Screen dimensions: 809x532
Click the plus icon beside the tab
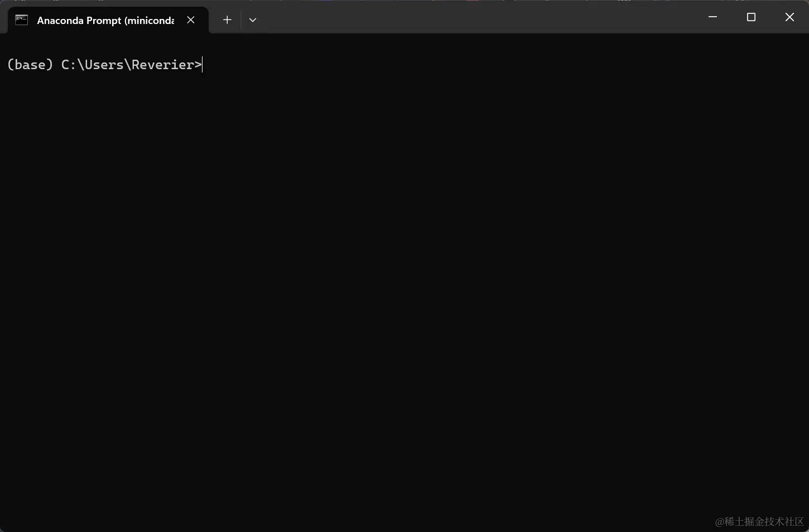point(227,20)
